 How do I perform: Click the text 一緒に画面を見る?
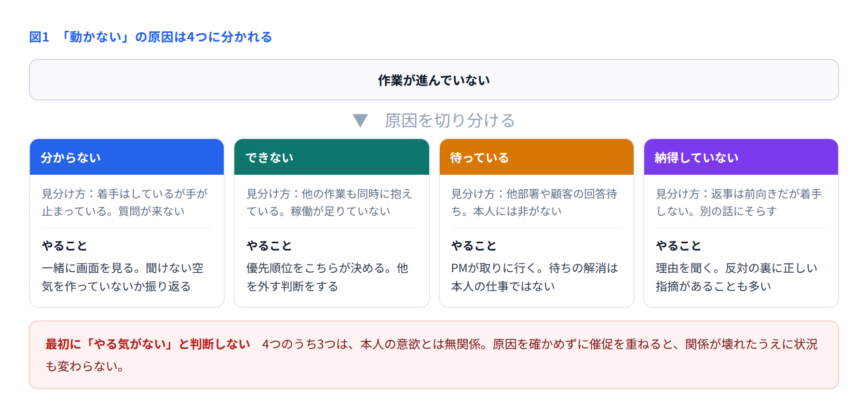(x=88, y=268)
